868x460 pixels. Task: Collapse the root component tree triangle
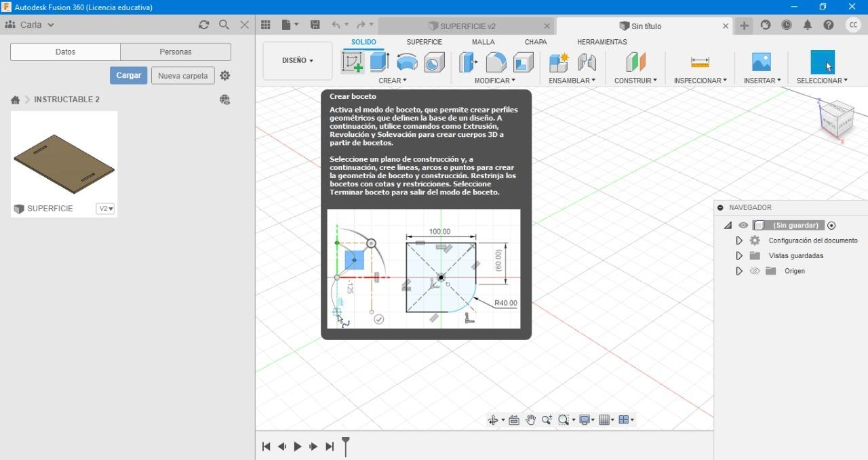(728, 226)
